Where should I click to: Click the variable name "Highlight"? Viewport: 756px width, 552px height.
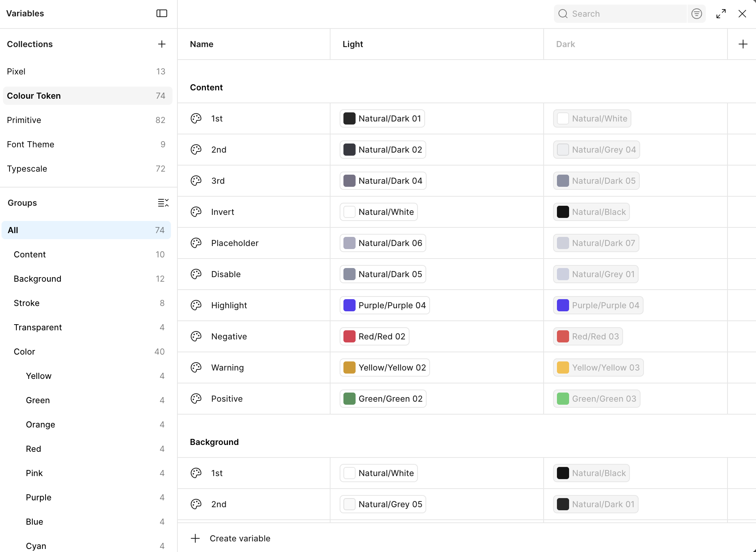(229, 305)
